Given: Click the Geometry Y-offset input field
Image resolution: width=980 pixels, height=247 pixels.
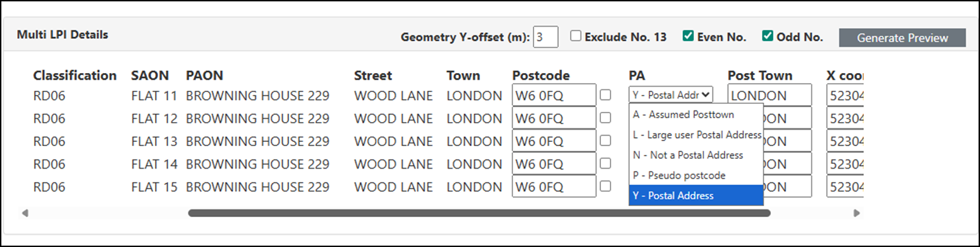Looking at the screenshot, I should [546, 37].
